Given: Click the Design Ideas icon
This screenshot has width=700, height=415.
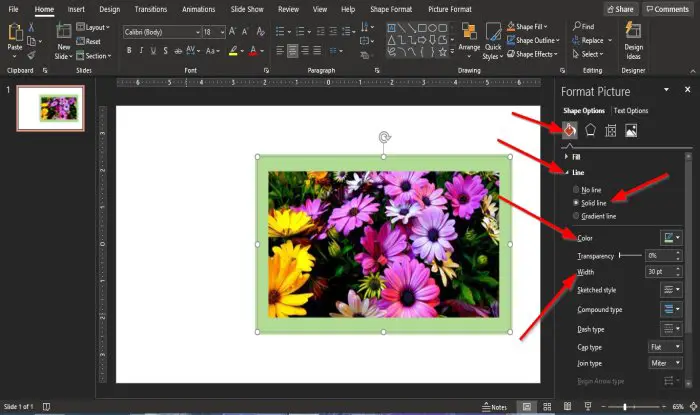Looking at the screenshot, I should pyautogui.click(x=633, y=40).
